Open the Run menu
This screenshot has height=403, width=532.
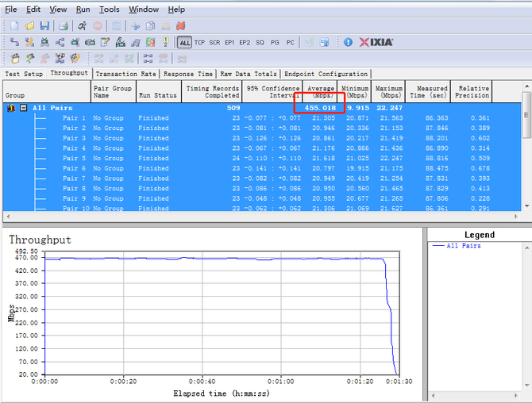83,10
